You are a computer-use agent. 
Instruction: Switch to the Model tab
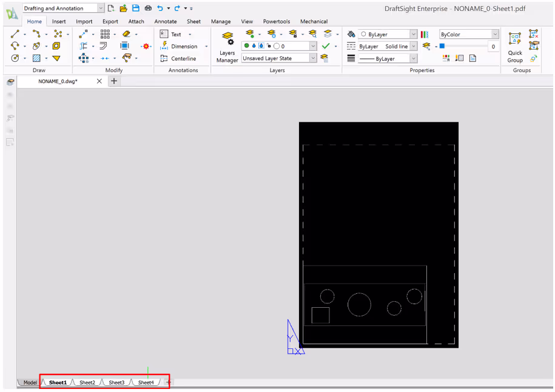click(x=30, y=382)
